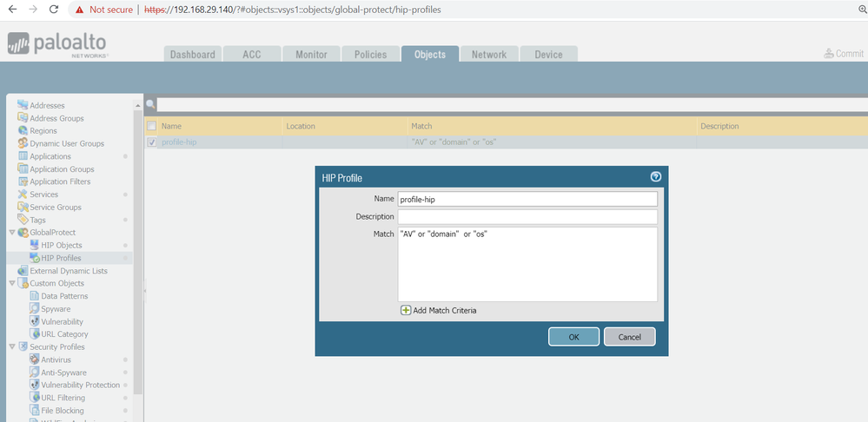
Task: Click the Services tools icon
Action: coord(23,195)
